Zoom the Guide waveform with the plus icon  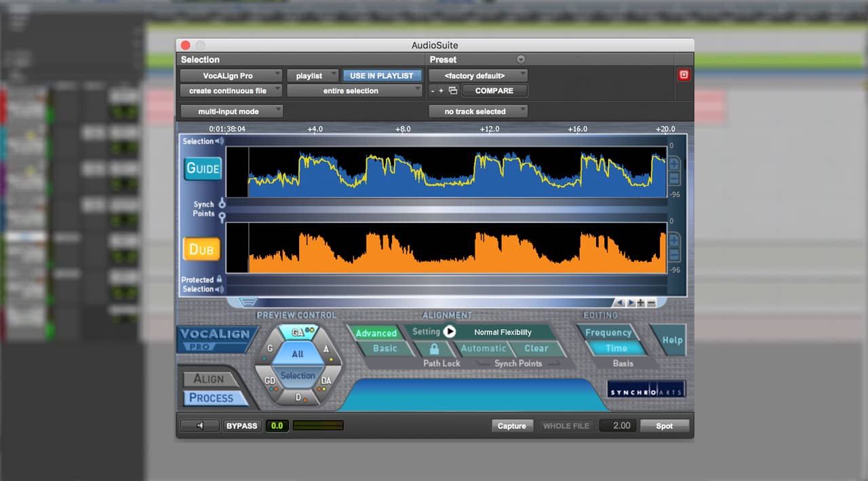673,163
